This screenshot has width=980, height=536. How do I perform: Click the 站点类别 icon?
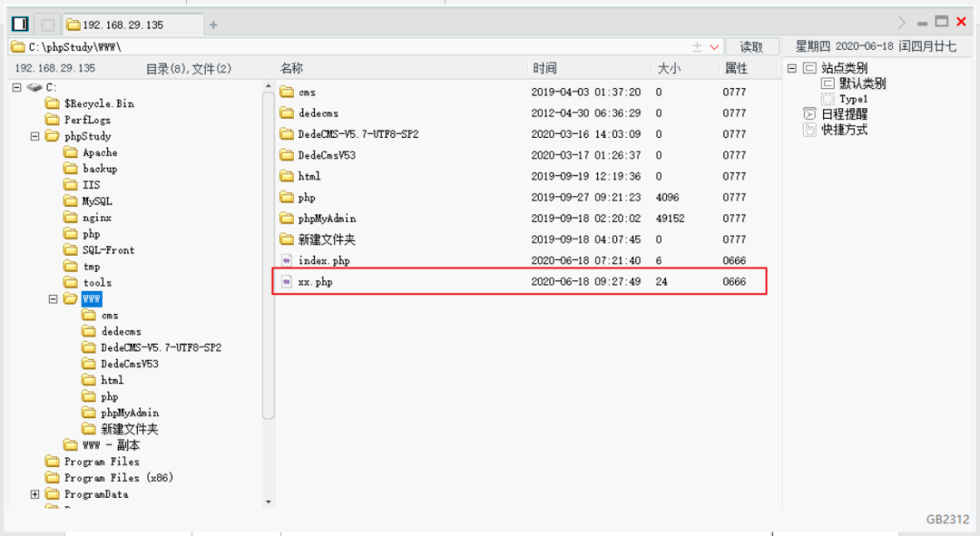[x=809, y=68]
